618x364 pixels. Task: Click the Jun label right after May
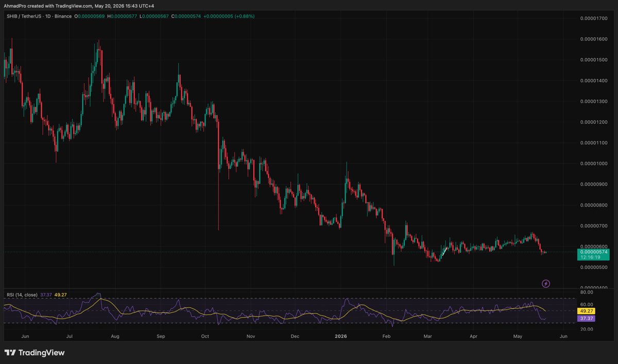pyautogui.click(x=563, y=336)
